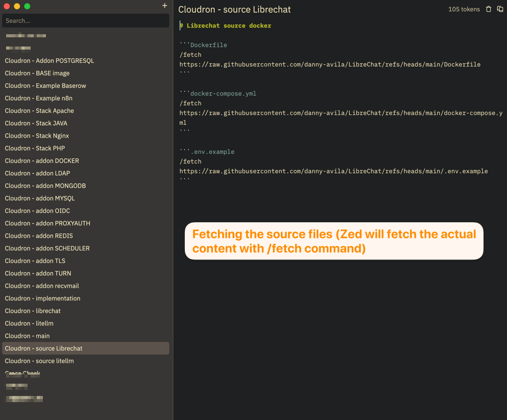This screenshot has height=420, width=507.
Task: Select Cloudron - Stack JAVA
Action: click(86, 123)
